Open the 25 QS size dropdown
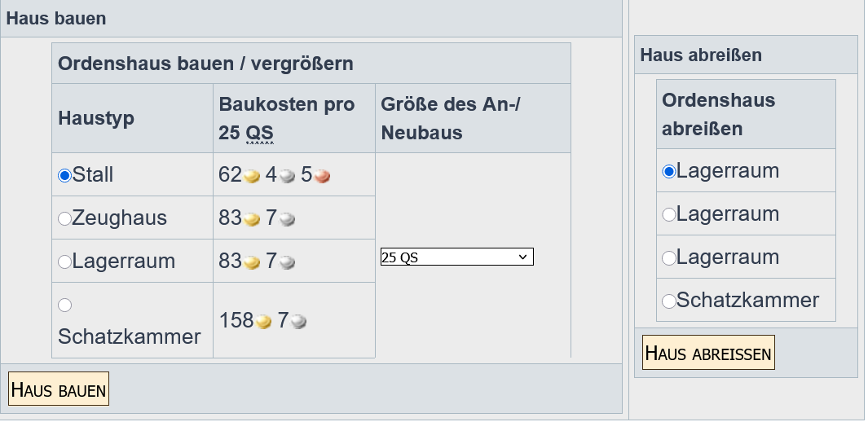This screenshot has width=868, height=422. (x=456, y=257)
